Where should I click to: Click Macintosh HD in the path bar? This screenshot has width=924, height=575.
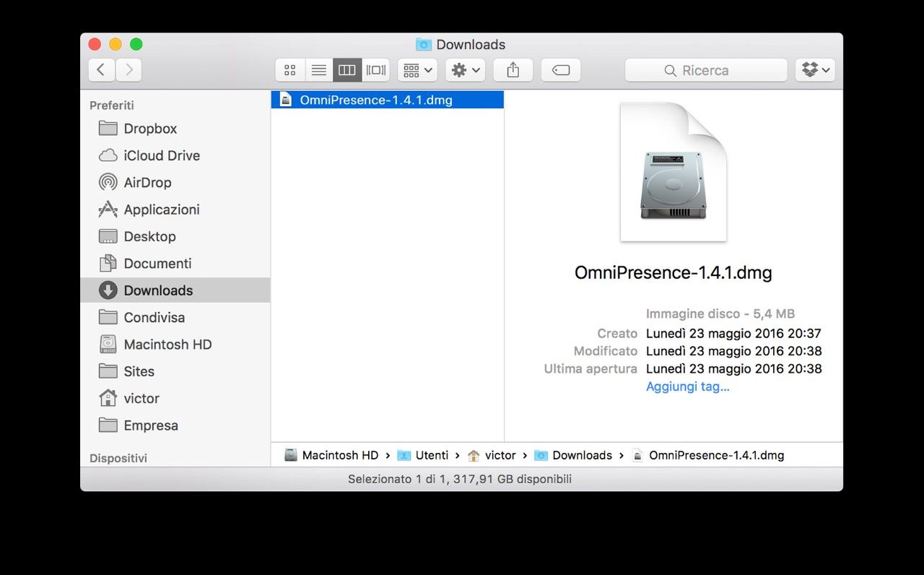tap(331, 455)
